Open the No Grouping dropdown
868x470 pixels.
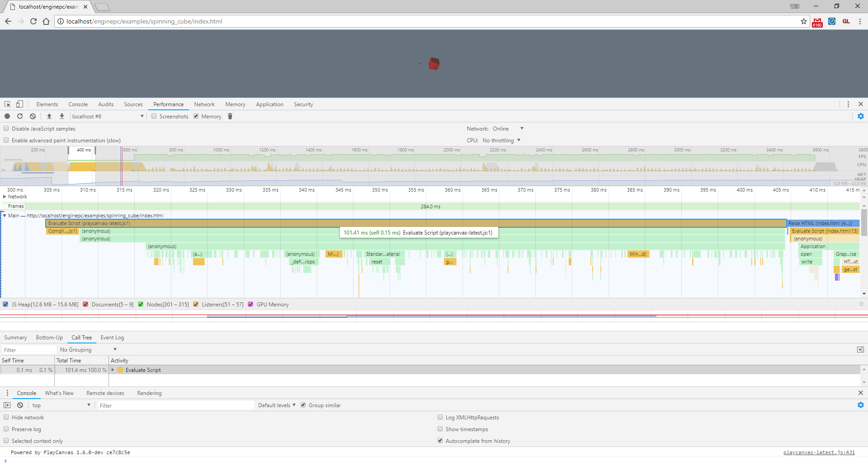click(x=88, y=349)
